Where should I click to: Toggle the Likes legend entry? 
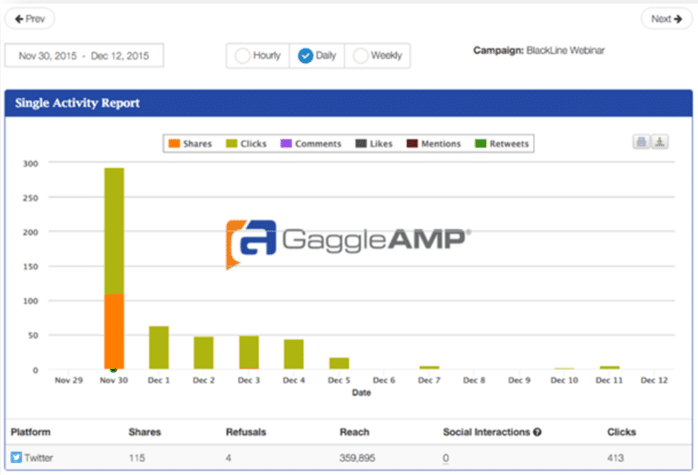coord(374,143)
